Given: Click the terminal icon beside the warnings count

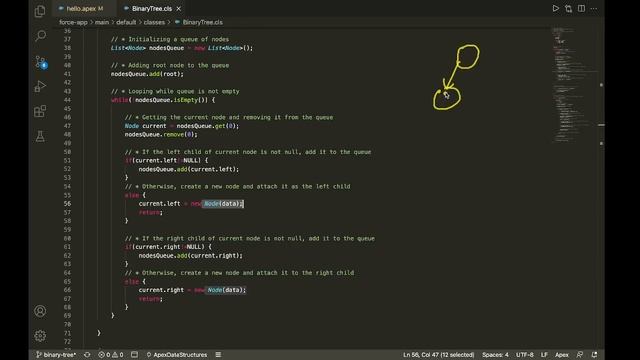Looking at the screenshot, I should point(134,355).
